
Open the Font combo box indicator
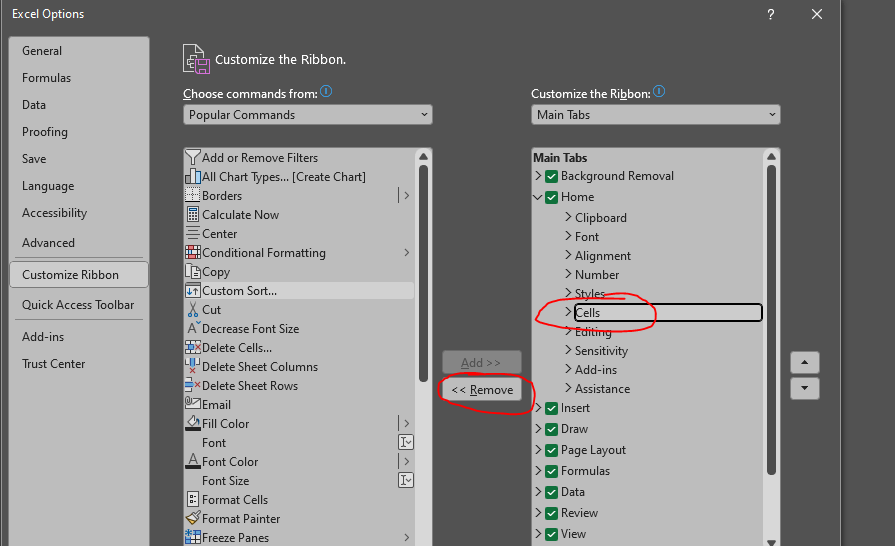[405, 442]
